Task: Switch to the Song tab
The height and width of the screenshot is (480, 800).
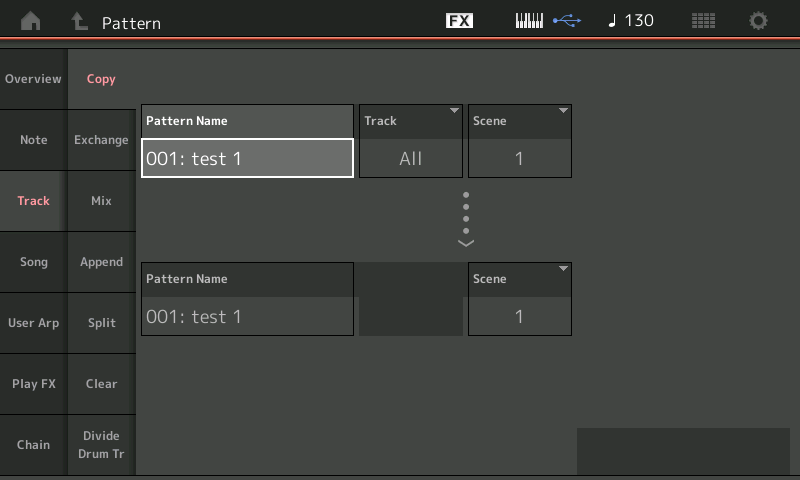Action: [33, 262]
